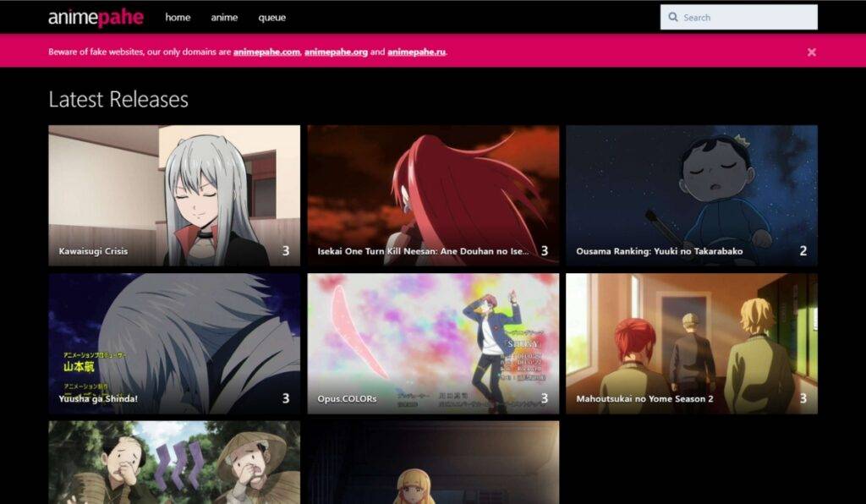Open the thumbnail with the blonde girl
Image resolution: width=866 pixels, height=504 pixels.
(433, 463)
